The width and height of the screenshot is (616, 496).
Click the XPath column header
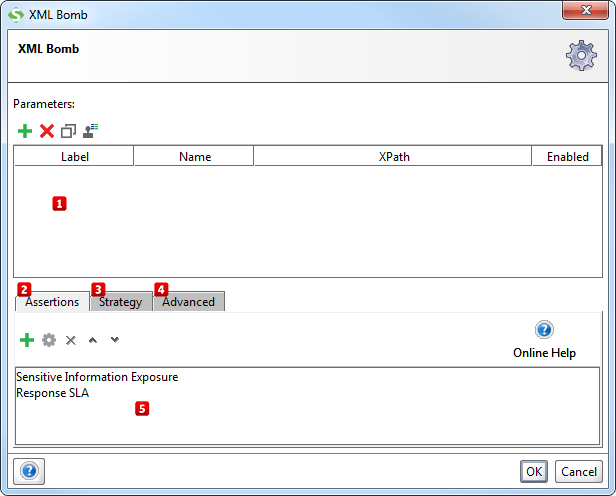click(394, 157)
